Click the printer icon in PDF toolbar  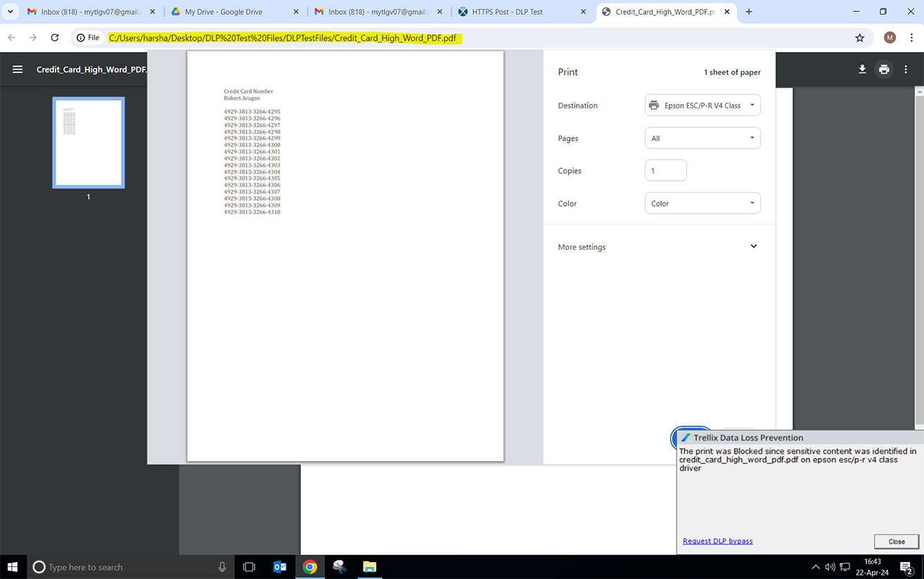pos(884,70)
